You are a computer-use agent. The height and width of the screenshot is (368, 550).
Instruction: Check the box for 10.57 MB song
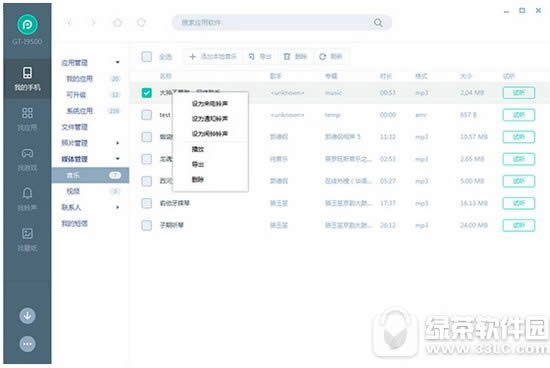pyautogui.click(x=147, y=137)
